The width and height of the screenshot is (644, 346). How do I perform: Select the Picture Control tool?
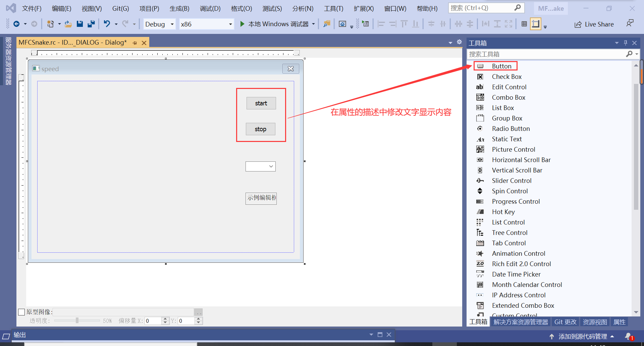click(x=514, y=149)
